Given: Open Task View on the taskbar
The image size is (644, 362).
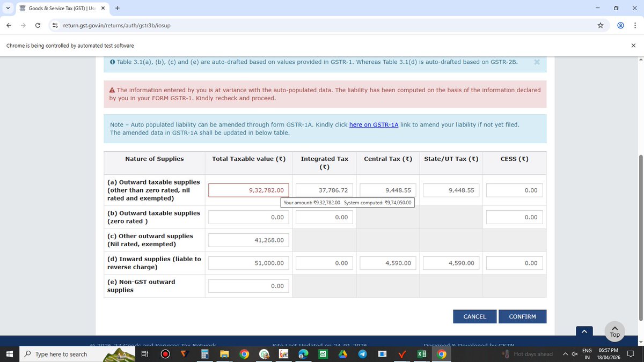Looking at the screenshot, I should click(144, 354).
